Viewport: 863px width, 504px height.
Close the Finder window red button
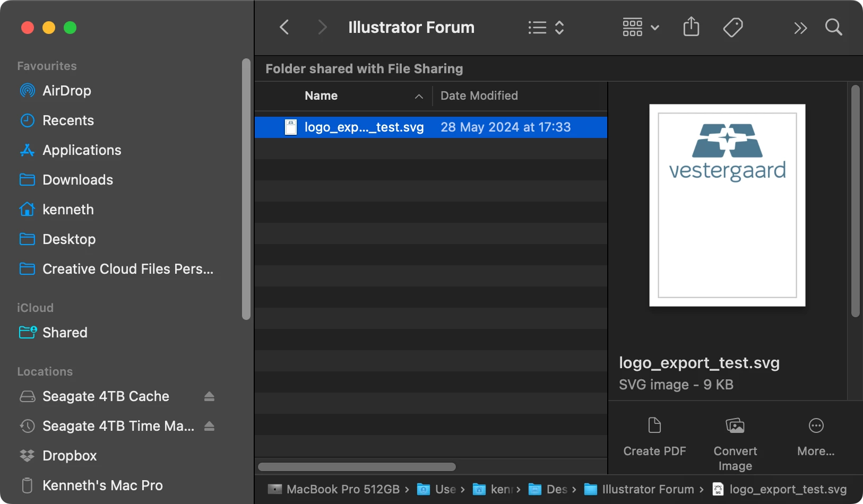click(x=28, y=28)
